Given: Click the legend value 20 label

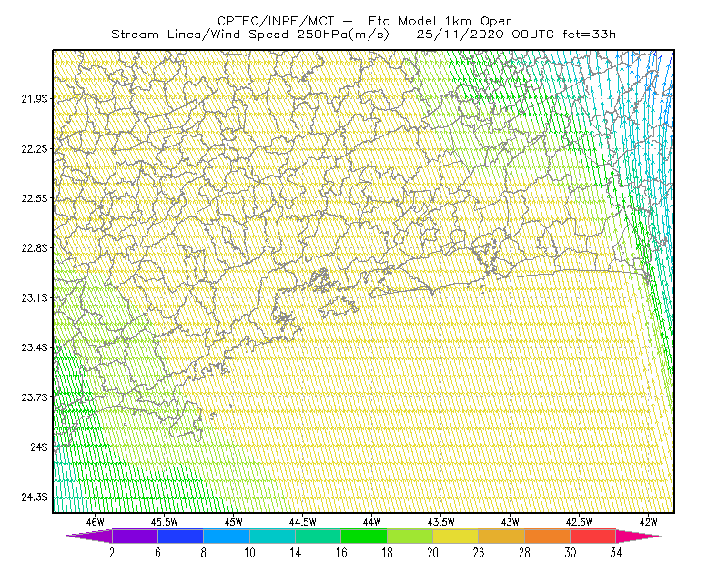Looking at the screenshot, I should [x=433, y=553].
